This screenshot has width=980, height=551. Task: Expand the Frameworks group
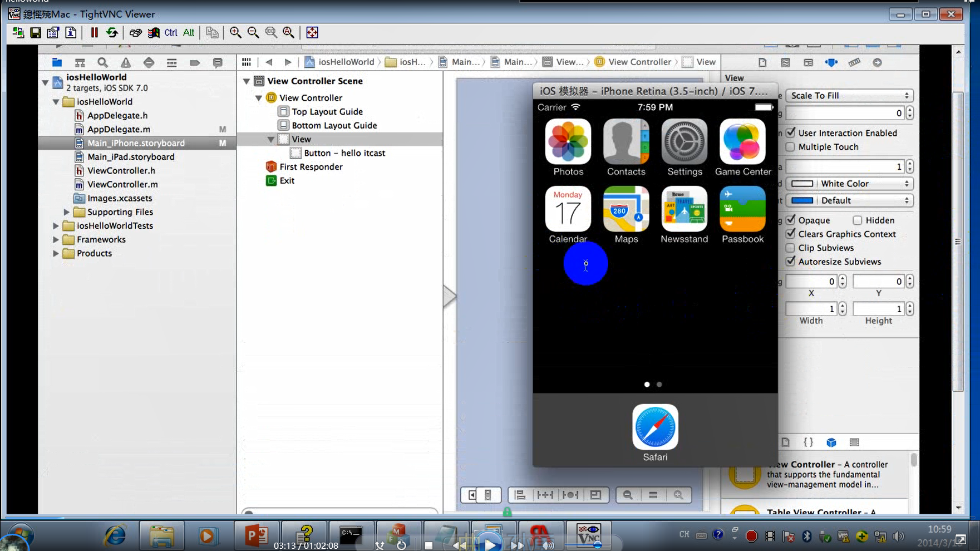click(56, 239)
